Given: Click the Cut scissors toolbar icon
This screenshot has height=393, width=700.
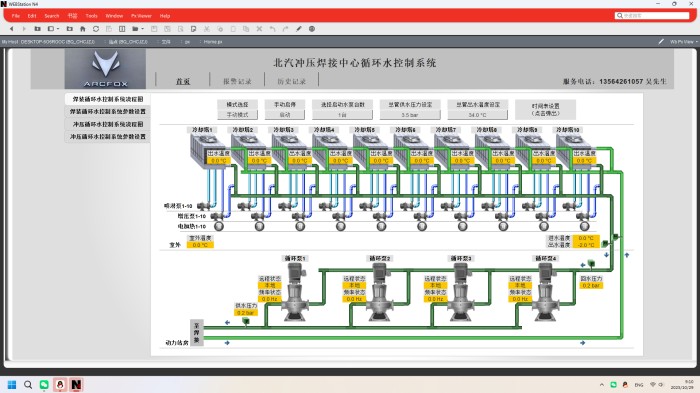Looking at the screenshot, I should tap(207, 29).
